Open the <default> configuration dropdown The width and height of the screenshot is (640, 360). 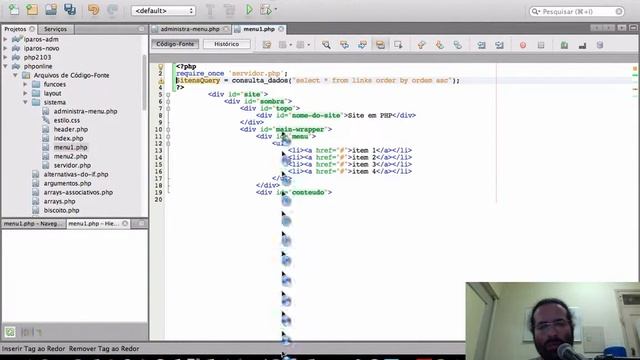[x=163, y=11]
